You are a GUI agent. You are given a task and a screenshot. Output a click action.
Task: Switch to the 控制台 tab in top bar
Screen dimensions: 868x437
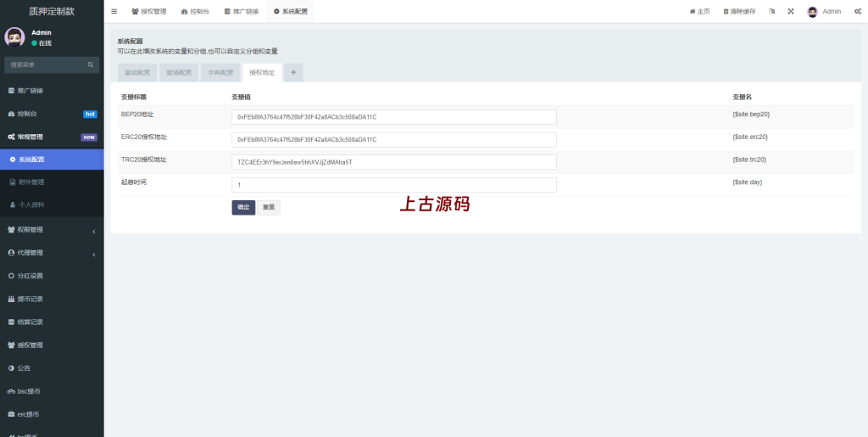[195, 11]
